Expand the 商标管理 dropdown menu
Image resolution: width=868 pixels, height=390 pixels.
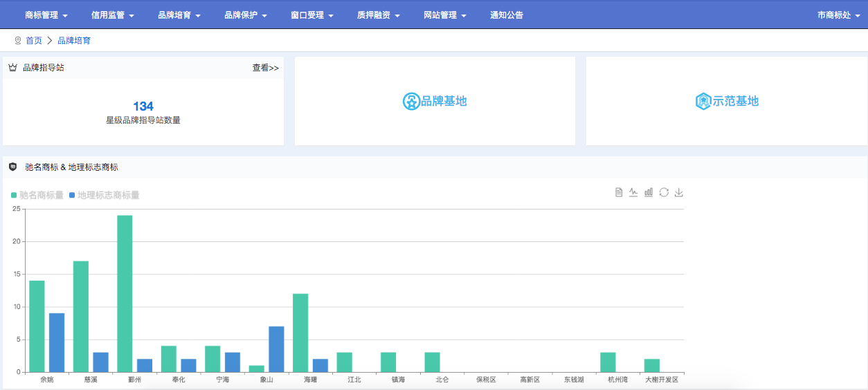tap(46, 15)
